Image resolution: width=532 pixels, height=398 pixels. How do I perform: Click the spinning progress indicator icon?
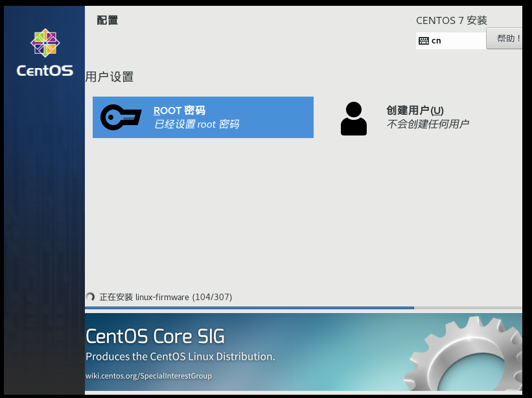[90, 297]
